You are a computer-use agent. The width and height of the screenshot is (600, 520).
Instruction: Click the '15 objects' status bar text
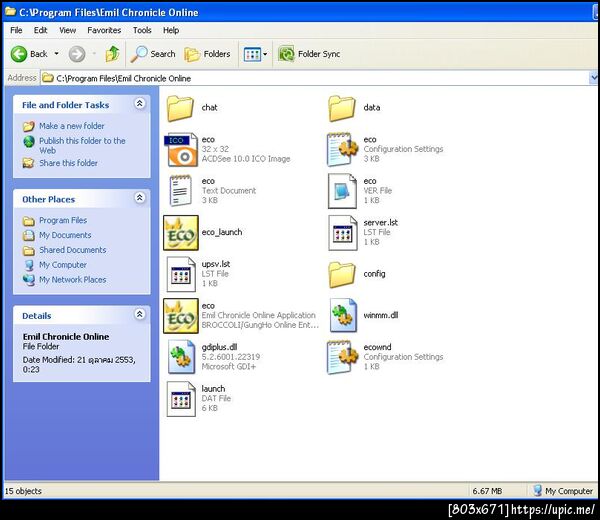(23, 491)
